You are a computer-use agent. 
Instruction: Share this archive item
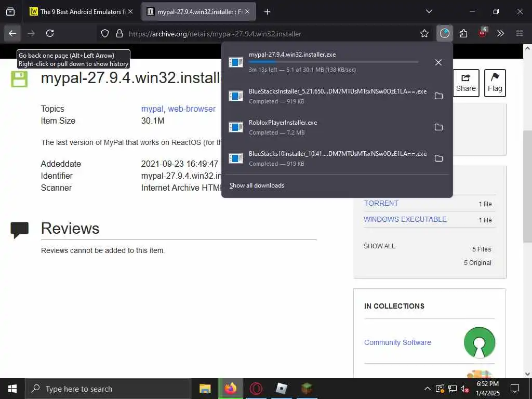tap(466, 83)
